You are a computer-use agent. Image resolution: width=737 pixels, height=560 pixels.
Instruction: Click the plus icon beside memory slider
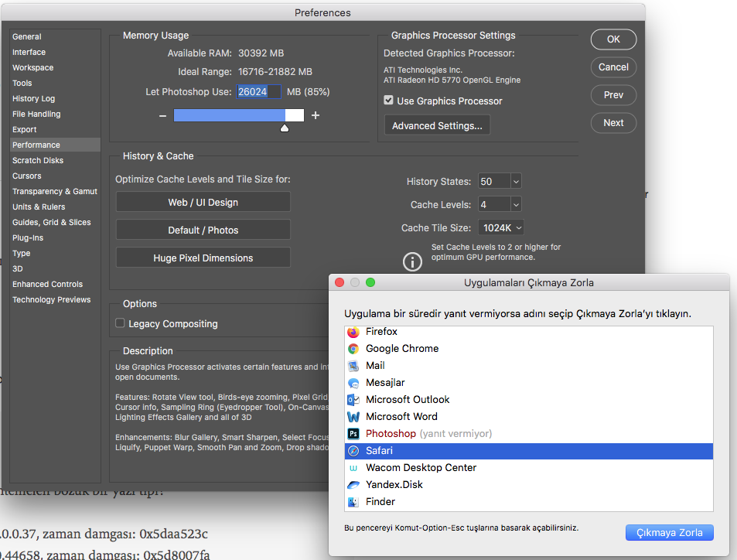click(316, 115)
